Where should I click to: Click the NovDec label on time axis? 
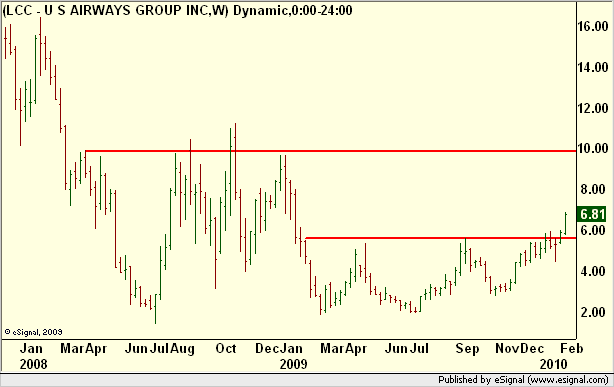click(x=520, y=348)
